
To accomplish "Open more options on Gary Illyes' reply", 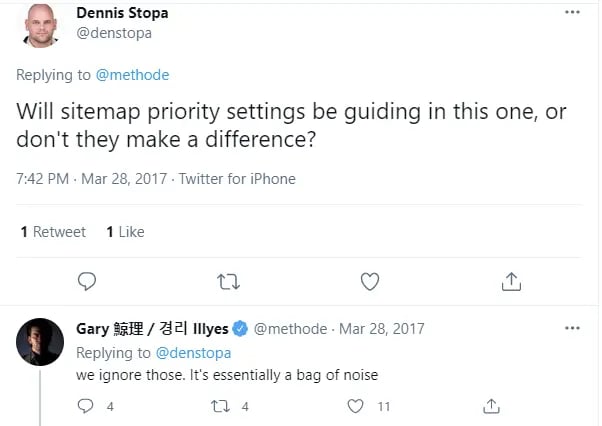I will [x=572, y=328].
